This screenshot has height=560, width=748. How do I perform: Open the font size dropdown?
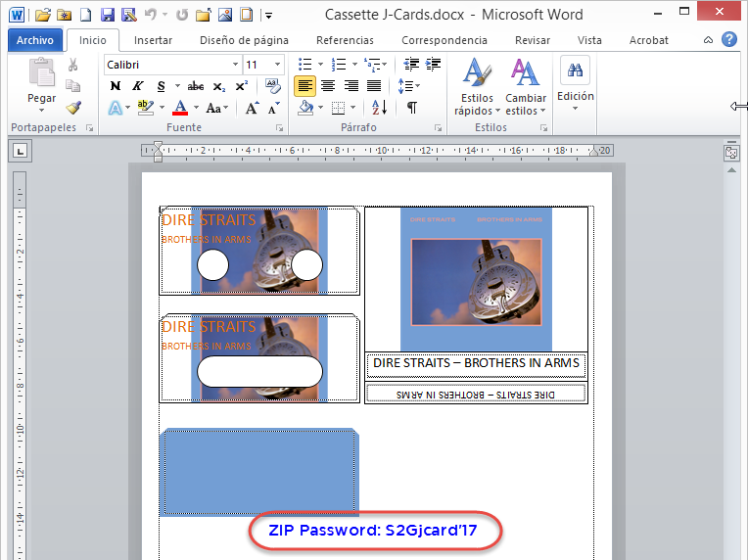[x=278, y=65]
